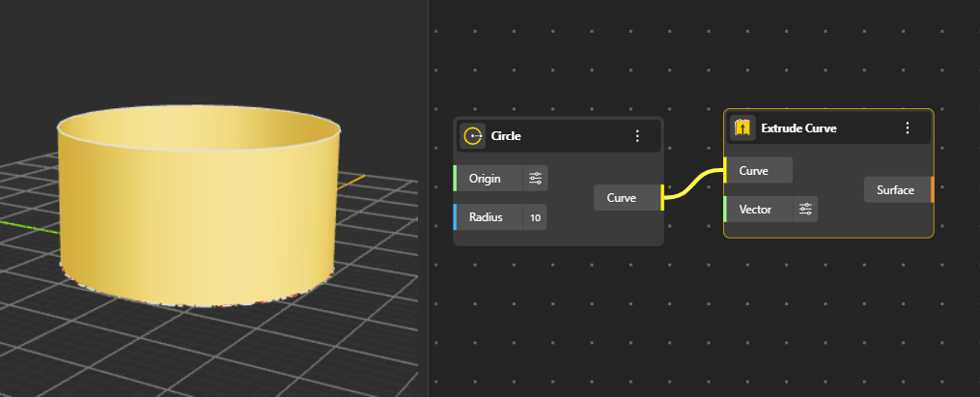This screenshot has height=397, width=980.
Task: Open the Circle node three-dot menu
Action: [x=637, y=136]
